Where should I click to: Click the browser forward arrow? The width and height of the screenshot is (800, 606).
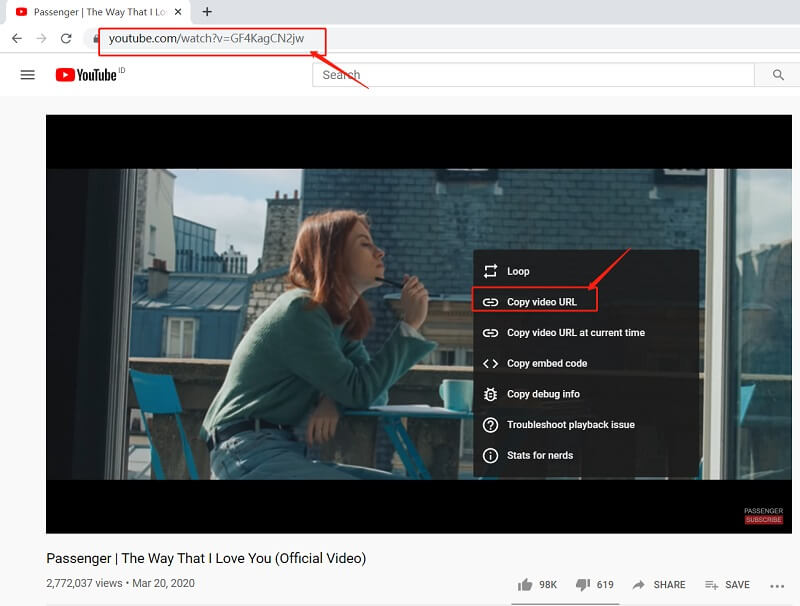pyautogui.click(x=41, y=39)
